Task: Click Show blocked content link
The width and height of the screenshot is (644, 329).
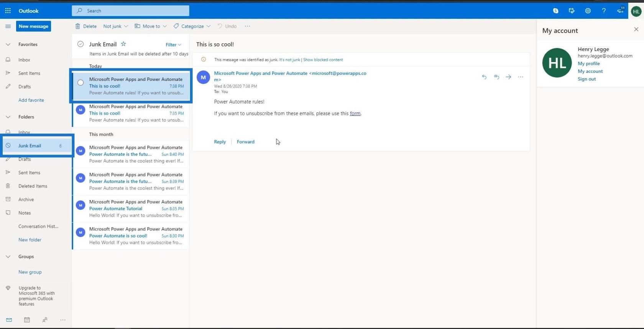Action: 323,60
